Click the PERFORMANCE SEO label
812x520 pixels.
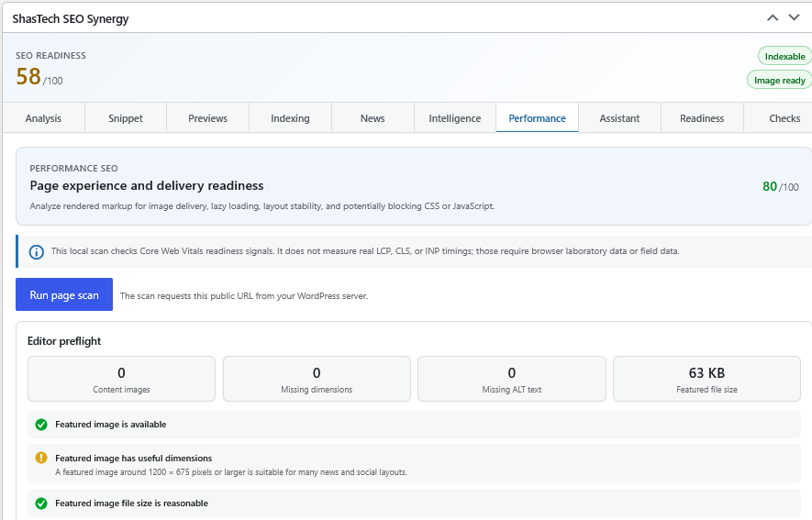pos(73,168)
